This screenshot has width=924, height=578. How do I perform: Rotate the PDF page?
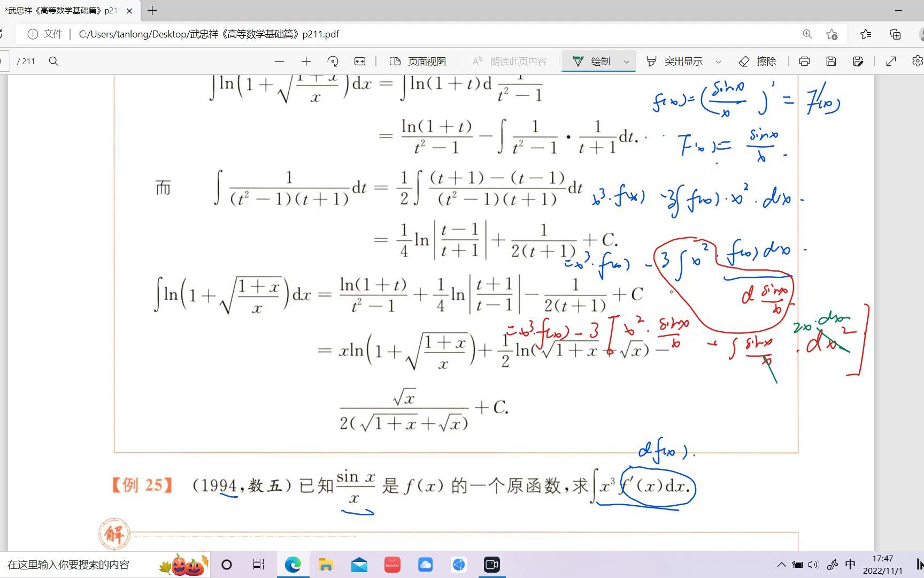point(333,62)
